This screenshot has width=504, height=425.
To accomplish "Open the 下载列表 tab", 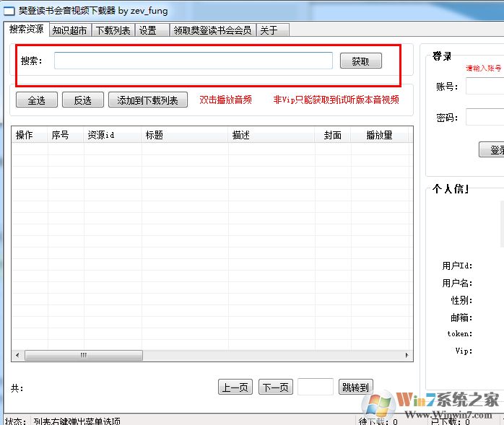I will [113, 30].
